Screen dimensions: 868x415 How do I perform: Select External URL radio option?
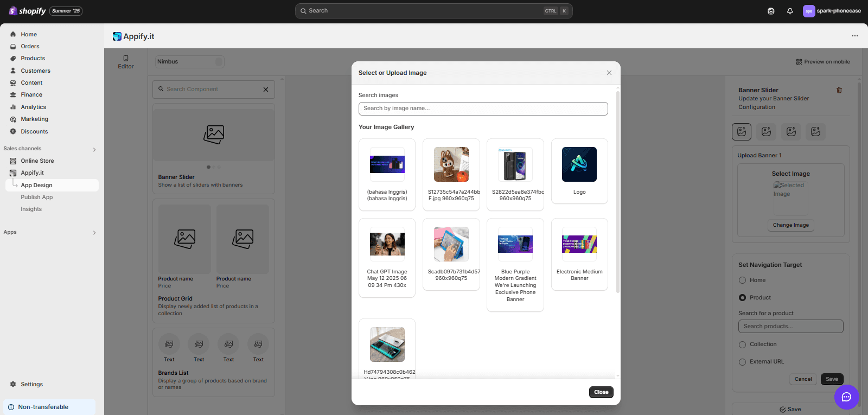743,362
